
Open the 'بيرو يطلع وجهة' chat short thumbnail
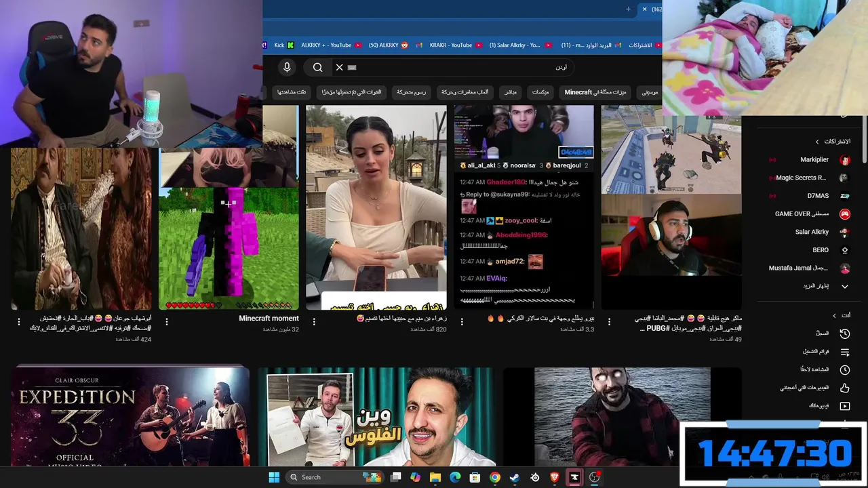[524, 207]
